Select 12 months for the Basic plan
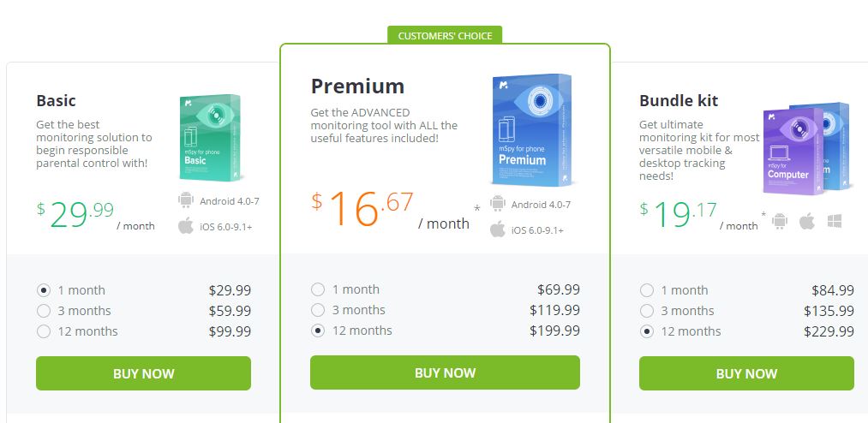 pos(44,331)
